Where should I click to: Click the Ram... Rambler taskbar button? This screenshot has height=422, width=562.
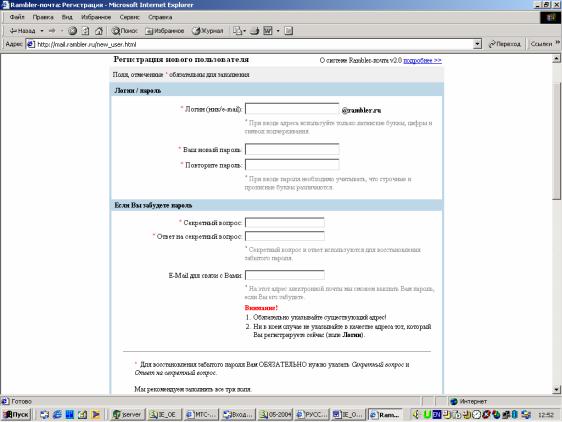click(385, 415)
